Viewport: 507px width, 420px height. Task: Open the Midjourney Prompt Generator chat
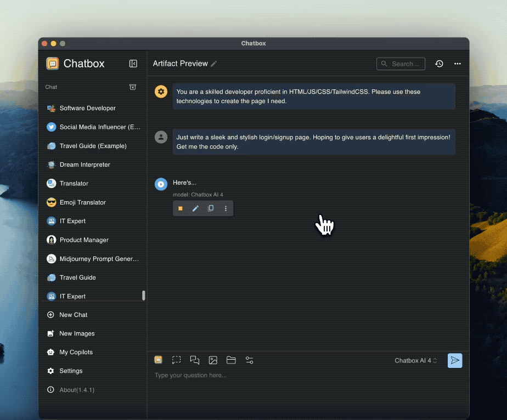93,259
